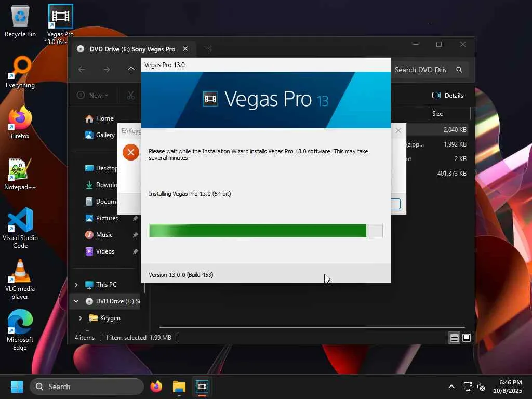Open Vegas Pro 13.0 desktop shortcut
532x399 pixels.
(x=60, y=24)
